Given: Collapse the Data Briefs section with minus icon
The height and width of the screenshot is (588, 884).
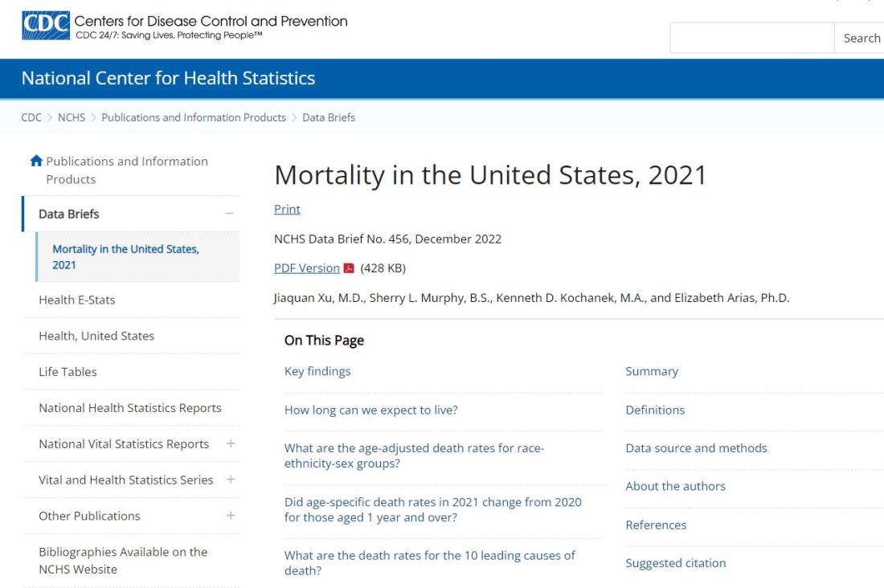Looking at the screenshot, I should pos(229,214).
